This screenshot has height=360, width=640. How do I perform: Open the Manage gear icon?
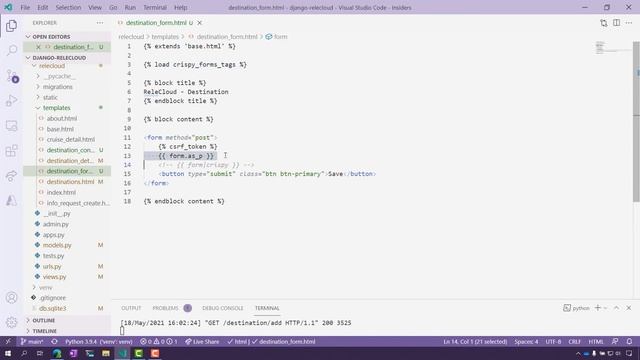[11, 322]
